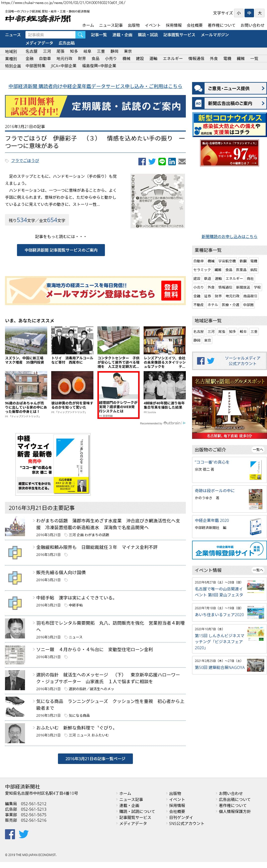Set font size to 大
267x868 pixels.
tap(260, 13)
